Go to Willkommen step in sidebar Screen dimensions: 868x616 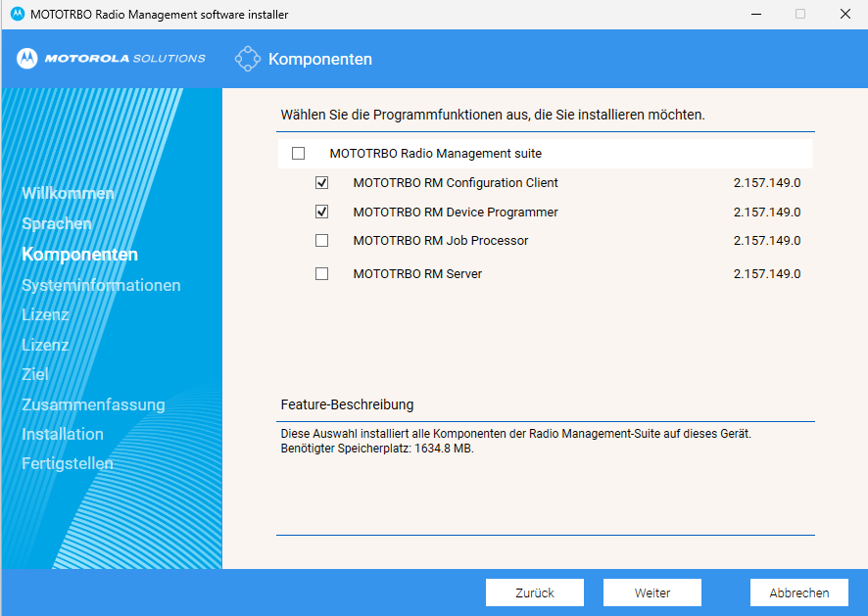coord(69,193)
